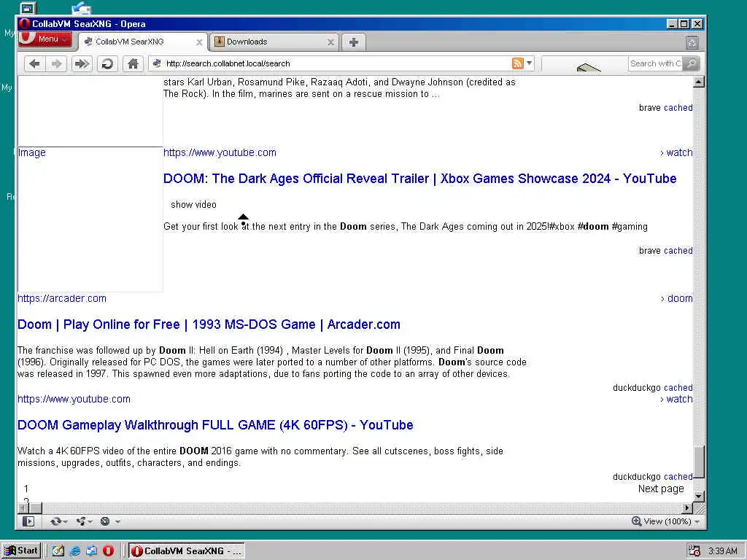Open the Image placeholder link
747x560 pixels.
click(x=32, y=152)
